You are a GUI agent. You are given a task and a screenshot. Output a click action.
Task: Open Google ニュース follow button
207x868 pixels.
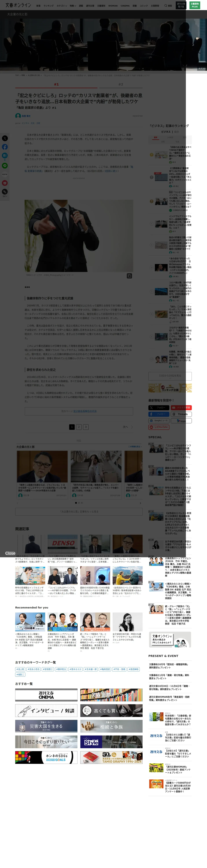pyautogui.click(x=159, y=421)
